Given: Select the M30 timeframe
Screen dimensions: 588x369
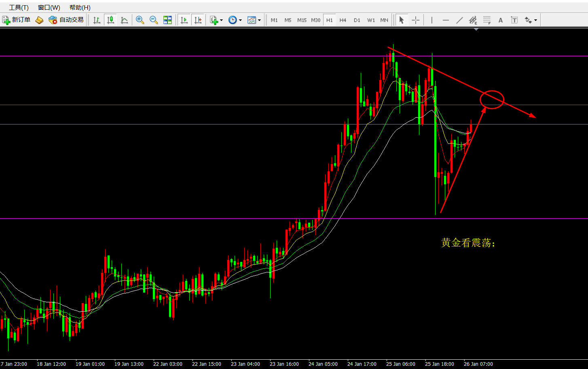Looking at the screenshot, I should [x=316, y=20].
